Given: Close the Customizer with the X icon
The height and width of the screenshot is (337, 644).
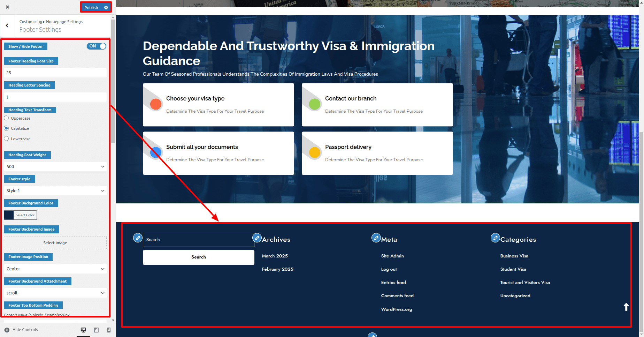Looking at the screenshot, I should pyautogui.click(x=7, y=7).
